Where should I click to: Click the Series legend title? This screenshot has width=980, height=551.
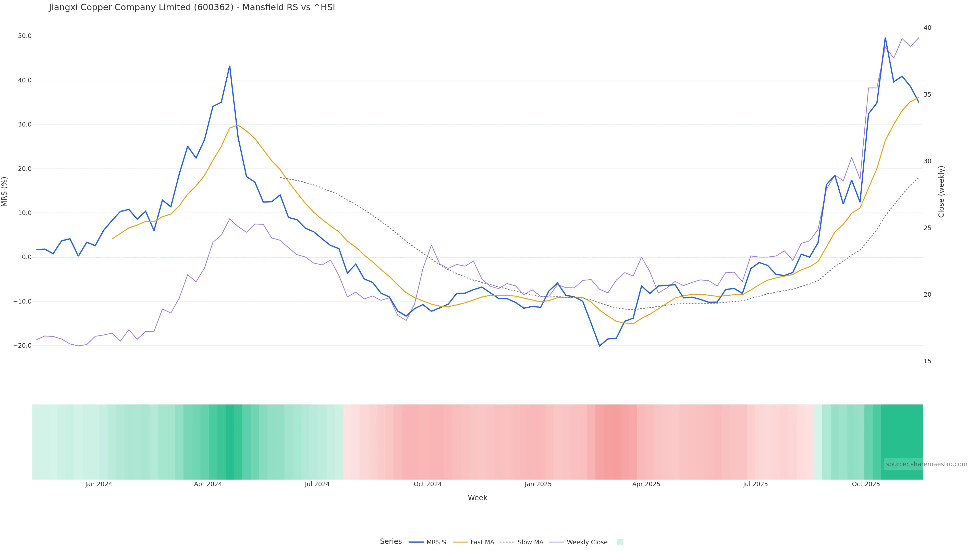point(391,542)
